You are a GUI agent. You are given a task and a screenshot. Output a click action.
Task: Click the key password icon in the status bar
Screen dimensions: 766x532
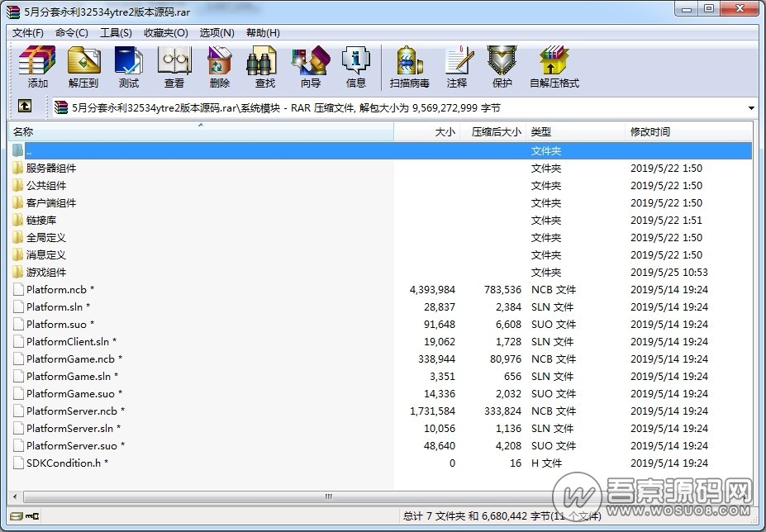click(33, 515)
